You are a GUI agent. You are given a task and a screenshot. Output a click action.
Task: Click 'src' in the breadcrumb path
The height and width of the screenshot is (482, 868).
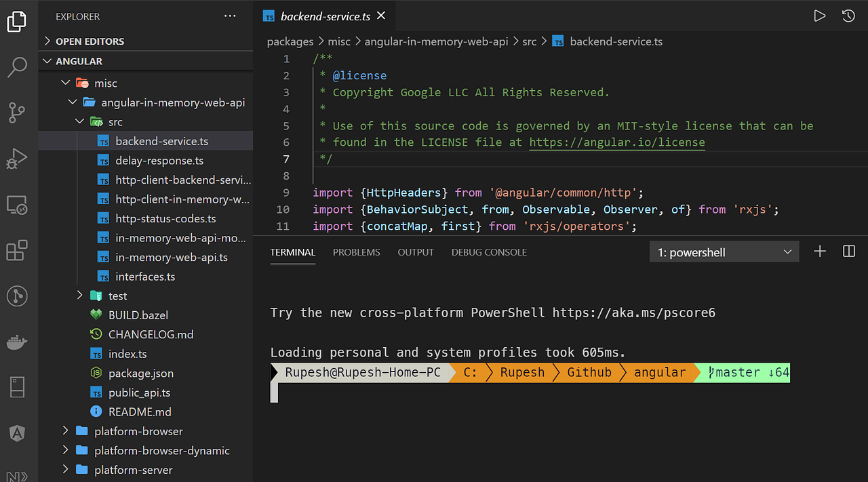tap(529, 41)
